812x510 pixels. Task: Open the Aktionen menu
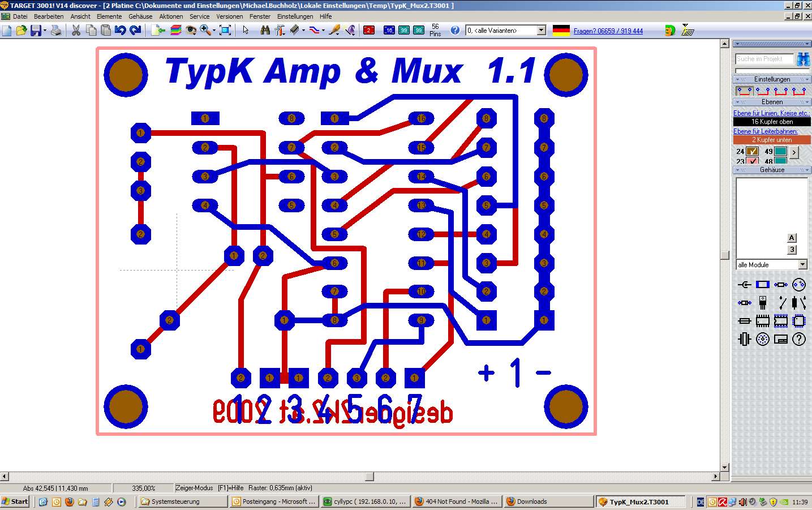tap(171, 16)
